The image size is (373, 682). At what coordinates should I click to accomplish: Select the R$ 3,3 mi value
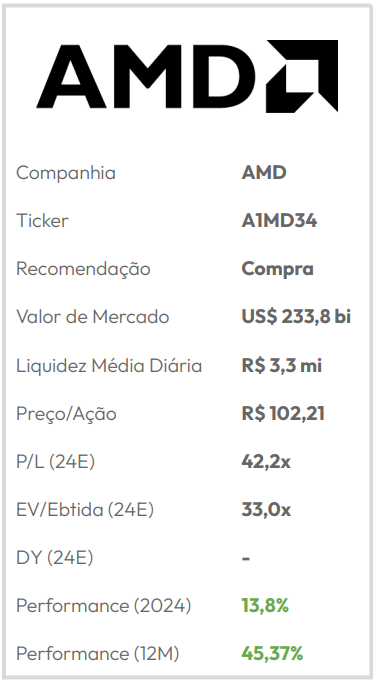pyautogui.click(x=281, y=365)
